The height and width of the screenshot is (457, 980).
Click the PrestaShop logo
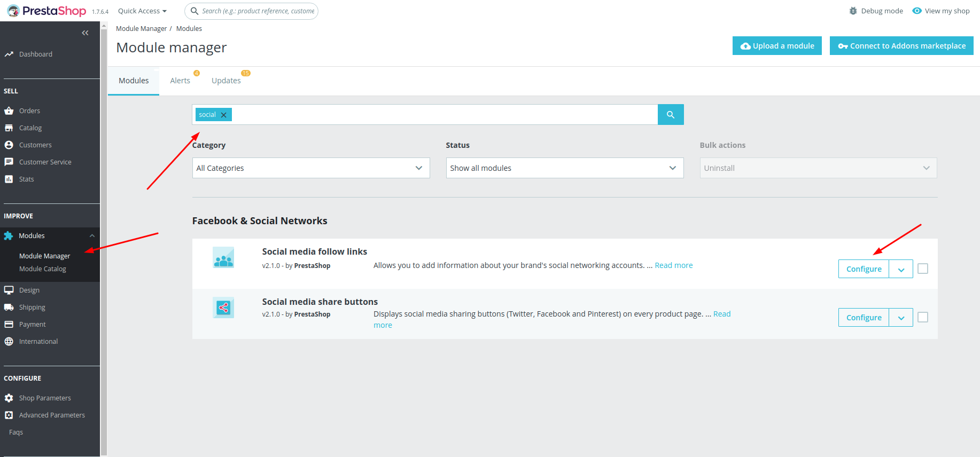tap(46, 11)
